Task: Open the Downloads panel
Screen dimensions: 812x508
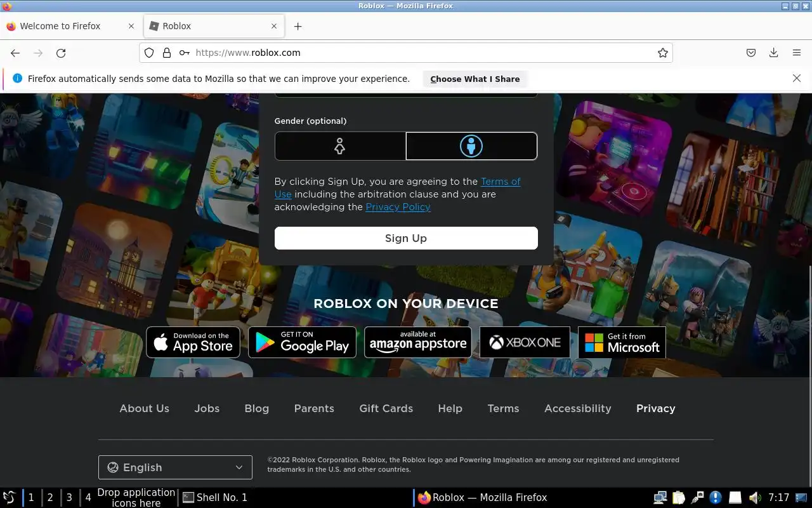Action: (773, 53)
